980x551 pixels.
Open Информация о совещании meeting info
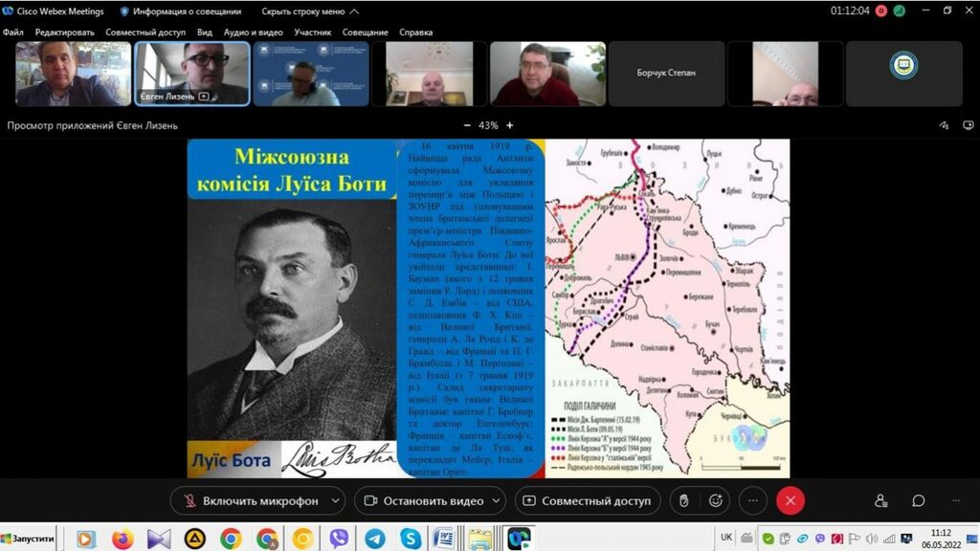[x=179, y=11]
